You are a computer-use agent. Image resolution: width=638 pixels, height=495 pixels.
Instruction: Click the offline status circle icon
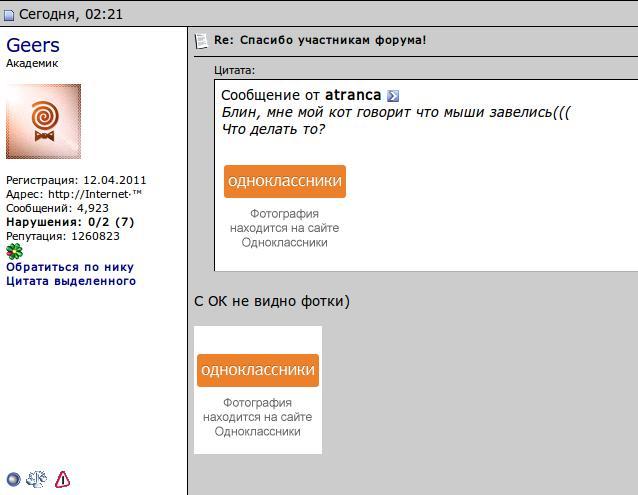(13, 479)
